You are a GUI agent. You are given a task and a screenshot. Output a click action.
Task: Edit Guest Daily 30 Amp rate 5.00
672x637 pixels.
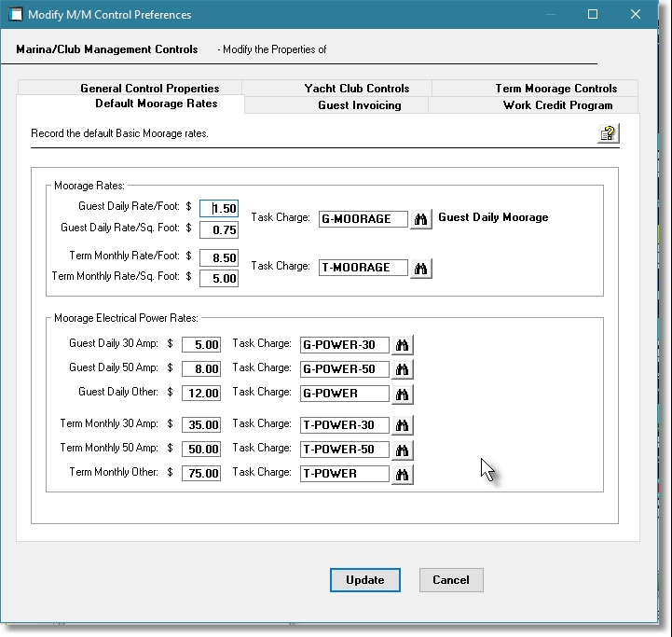(x=201, y=344)
